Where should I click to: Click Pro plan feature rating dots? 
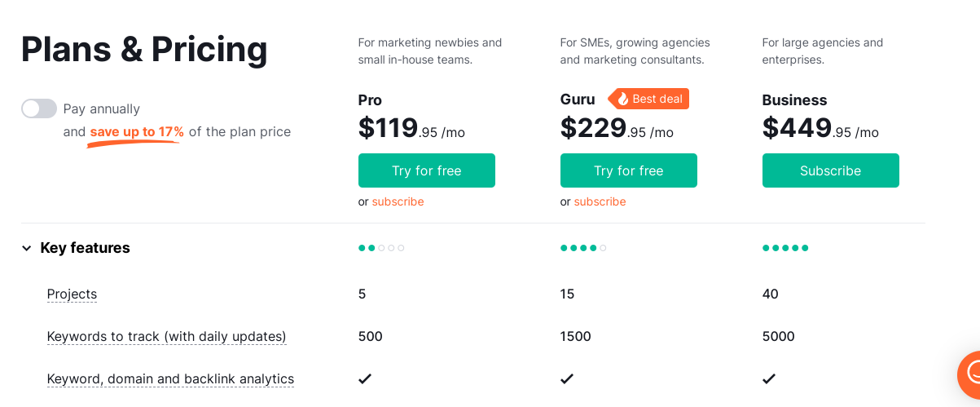click(x=381, y=248)
